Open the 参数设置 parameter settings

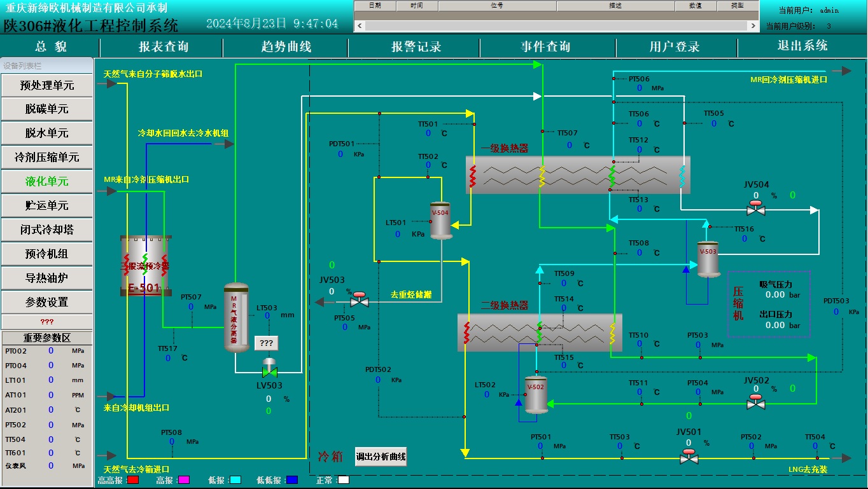47,302
